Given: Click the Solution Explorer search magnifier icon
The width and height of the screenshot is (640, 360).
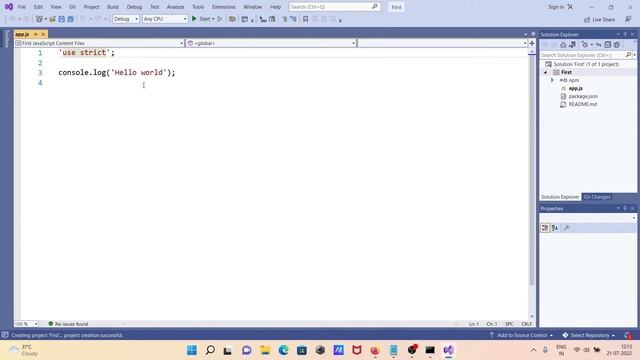Looking at the screenshot, I should tap(628, 55).
